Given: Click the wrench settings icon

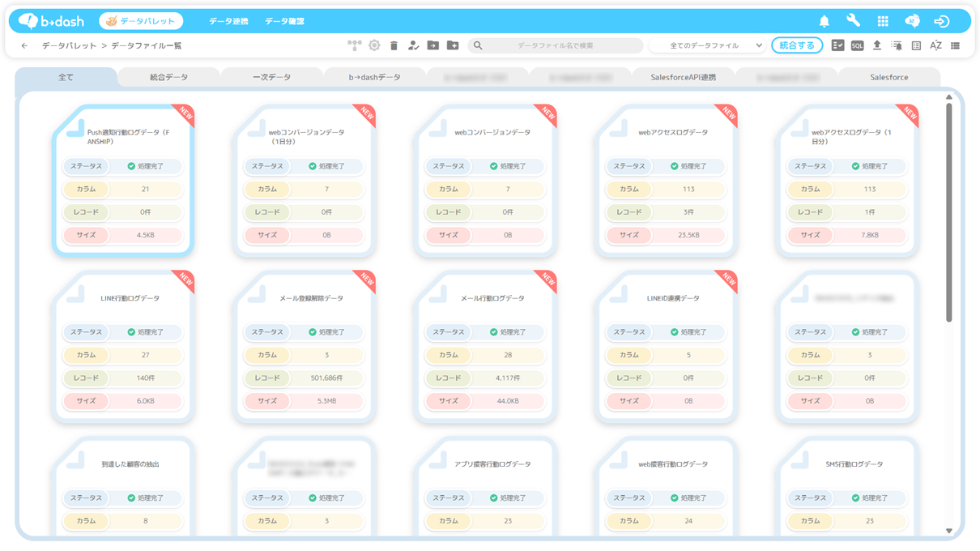Looking at the screenshot, I should [853, 21].
